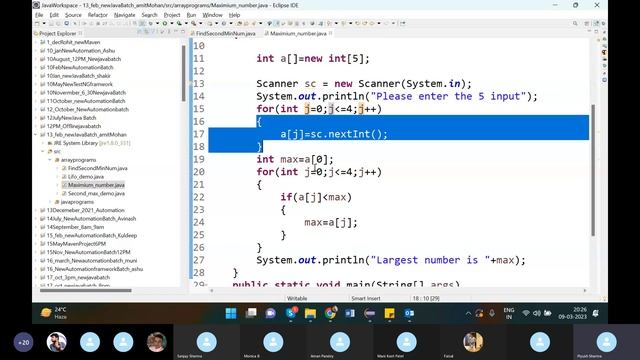Select Lifo_demo.java in the project tree
The width and height of the screenshot is (640, 360).
(86, 177)
